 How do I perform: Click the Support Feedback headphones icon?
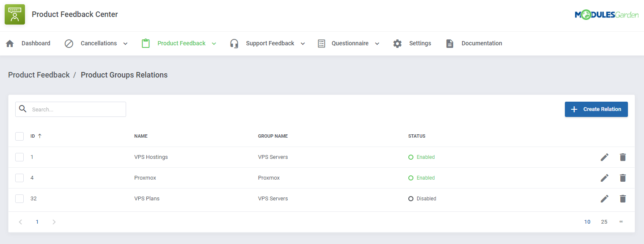(x=234, y=43)
